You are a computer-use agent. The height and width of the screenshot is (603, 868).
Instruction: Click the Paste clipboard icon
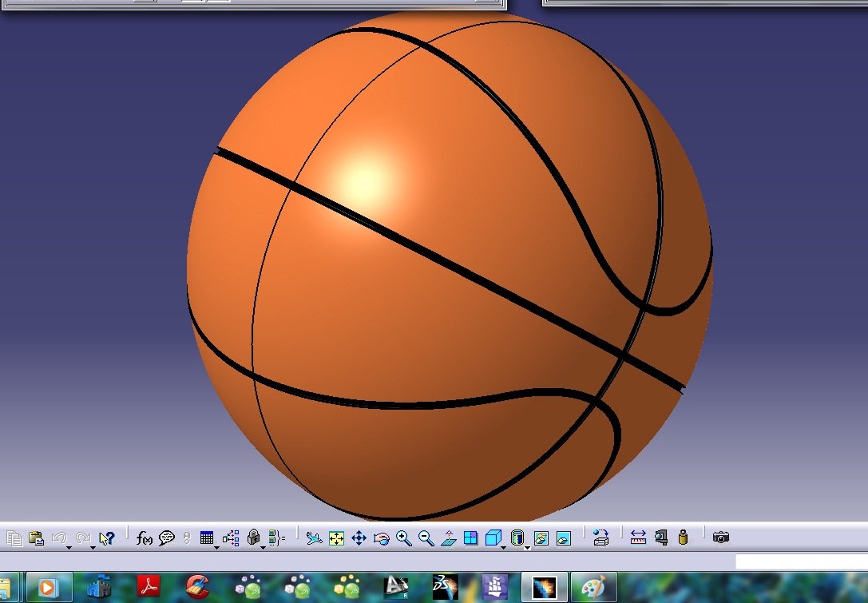37,538
